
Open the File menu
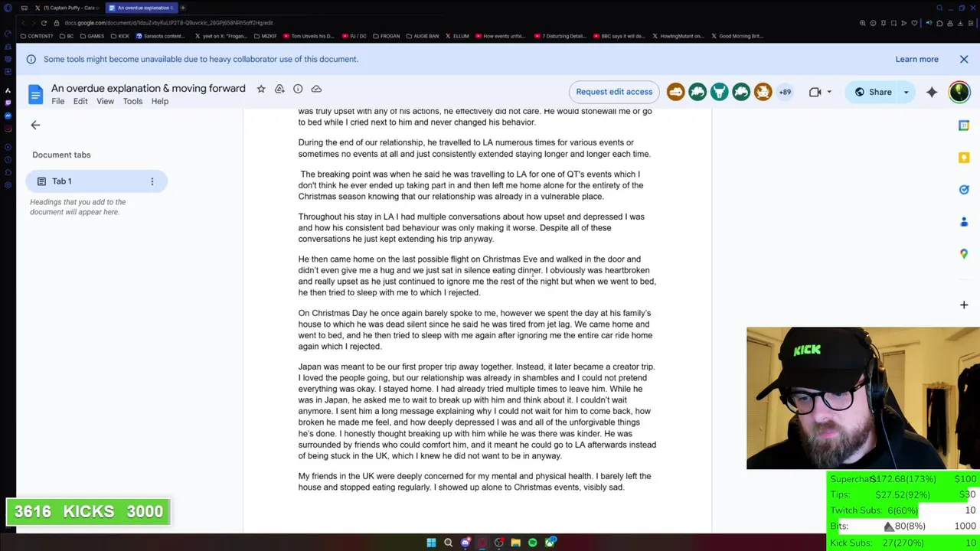click(57, 101)
